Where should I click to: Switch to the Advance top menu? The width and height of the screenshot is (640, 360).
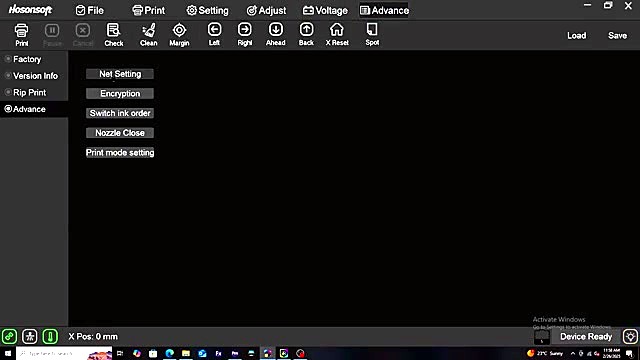[x=384, y=11]
